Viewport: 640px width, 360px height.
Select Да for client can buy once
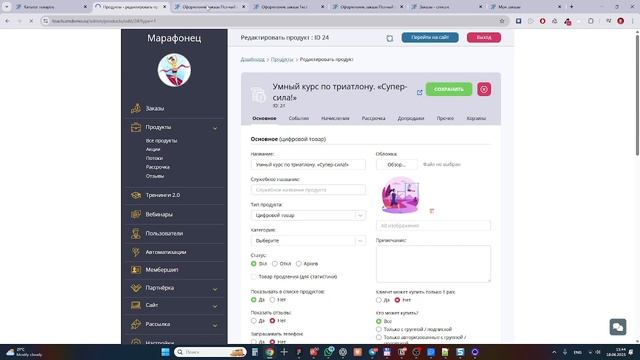tap(378, 300)
